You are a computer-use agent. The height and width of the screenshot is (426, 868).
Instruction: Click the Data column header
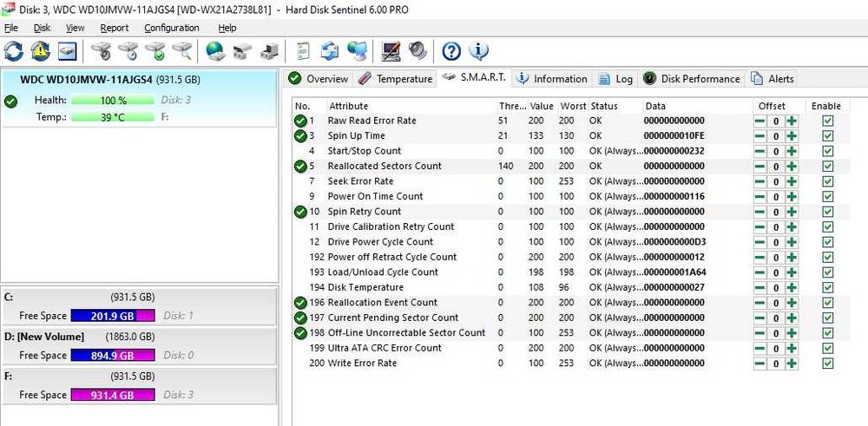[x=696, y=106]
